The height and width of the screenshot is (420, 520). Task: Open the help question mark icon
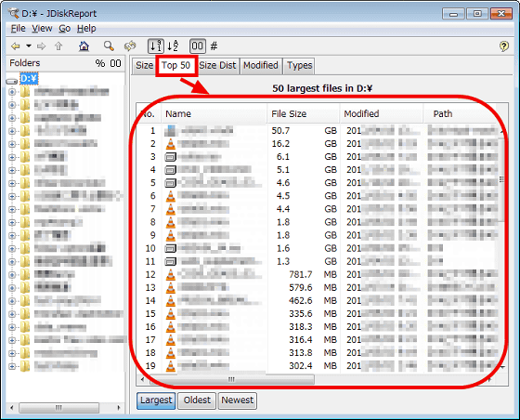(503, 46)
